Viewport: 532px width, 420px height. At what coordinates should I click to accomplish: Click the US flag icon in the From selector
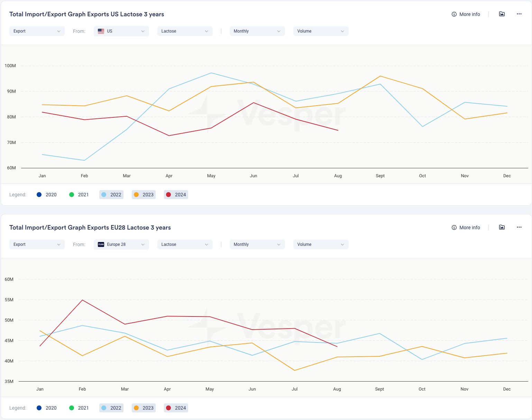point(101,31)
